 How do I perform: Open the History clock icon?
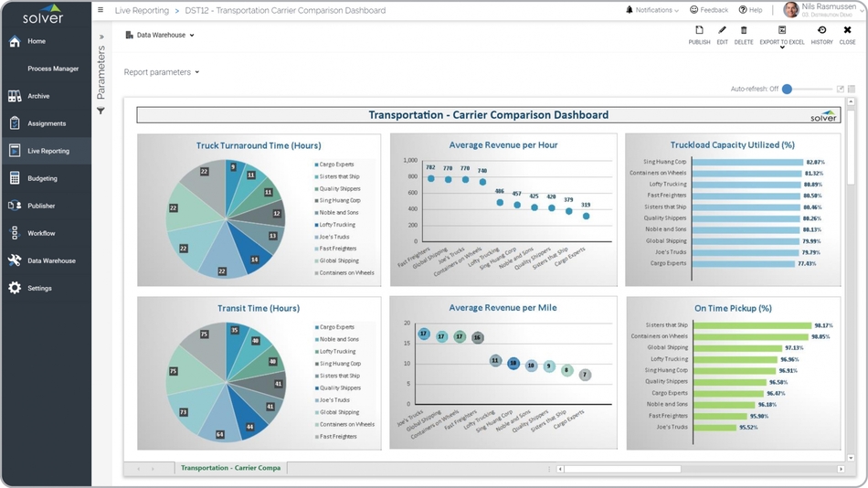[x=821, y=31]
